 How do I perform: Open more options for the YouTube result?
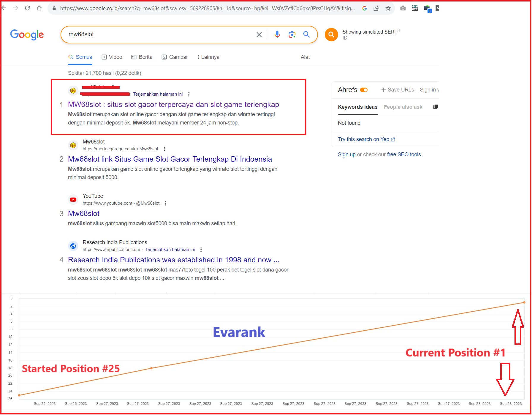(x=166, y=203)
